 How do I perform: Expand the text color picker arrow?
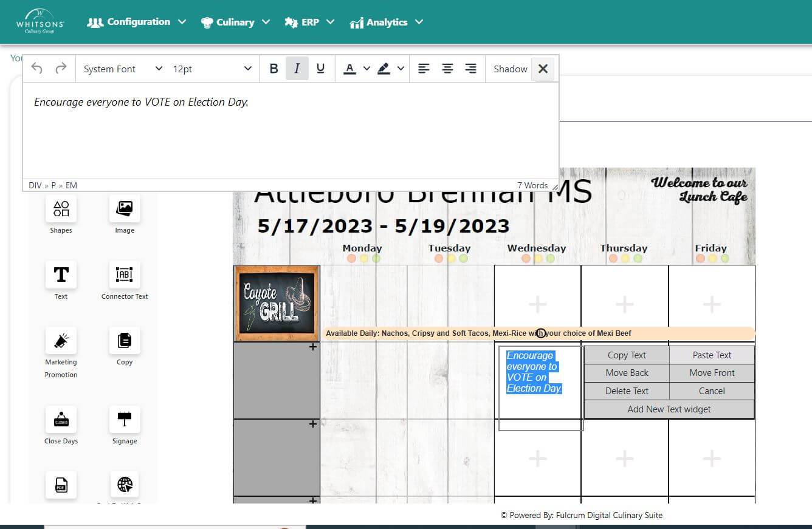click(x=366, y=69)
